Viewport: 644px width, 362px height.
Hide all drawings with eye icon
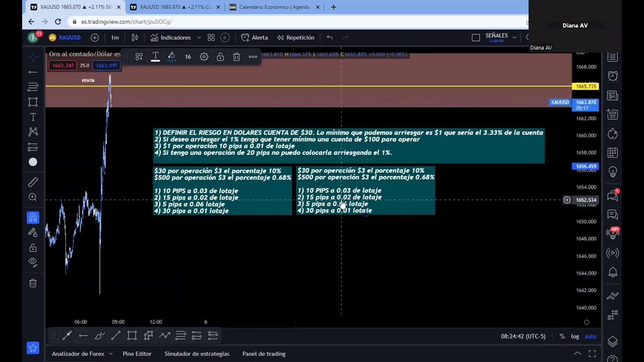pos(33,261)
